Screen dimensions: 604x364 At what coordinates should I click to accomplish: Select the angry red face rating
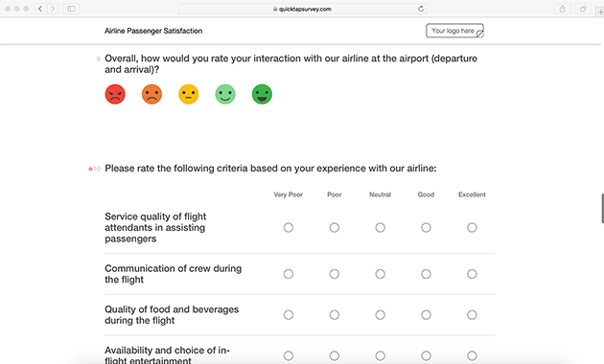(x=115, y=94)
